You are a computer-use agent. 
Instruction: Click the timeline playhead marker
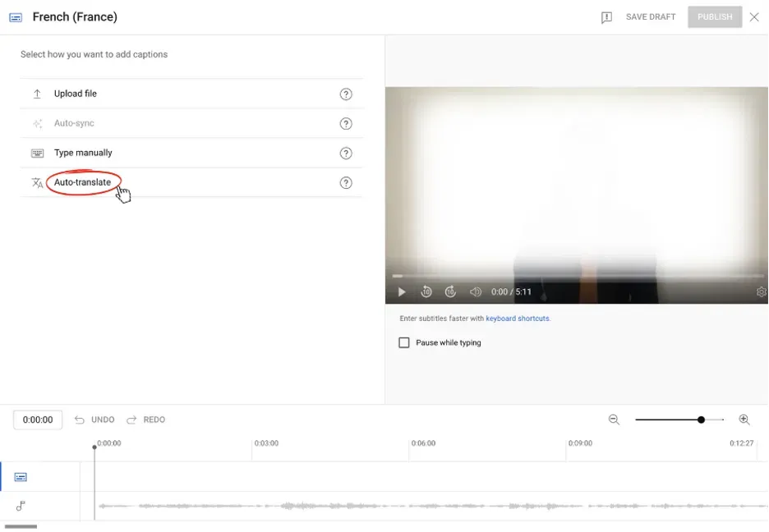coord(94,447)
